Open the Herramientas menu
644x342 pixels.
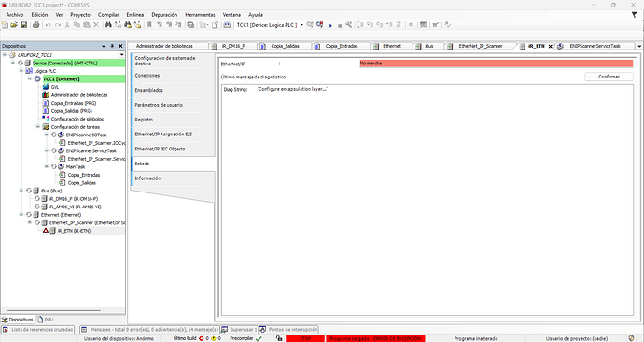coord(200,15)
